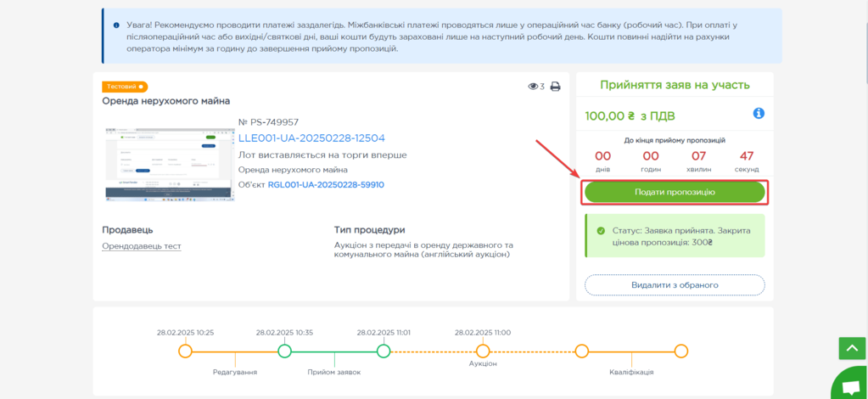This screenshot has width=868, height=399.
Task: Click the green scroll-to-top arrow button
Action: [850, 348]
